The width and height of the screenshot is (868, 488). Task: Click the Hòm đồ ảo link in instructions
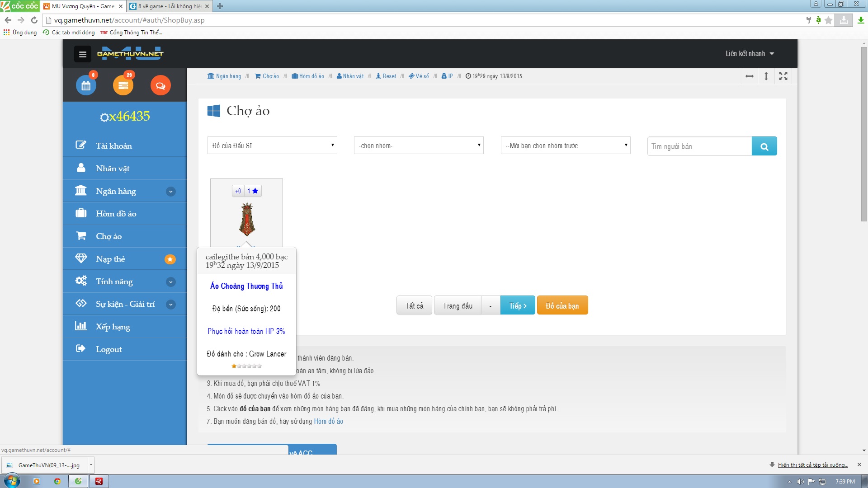[328, 422]
